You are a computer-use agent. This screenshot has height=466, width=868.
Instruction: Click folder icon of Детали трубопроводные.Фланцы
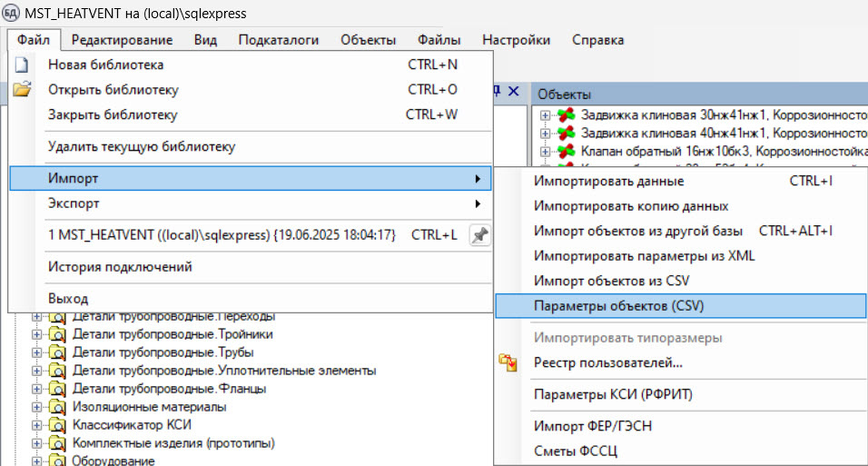57,389
